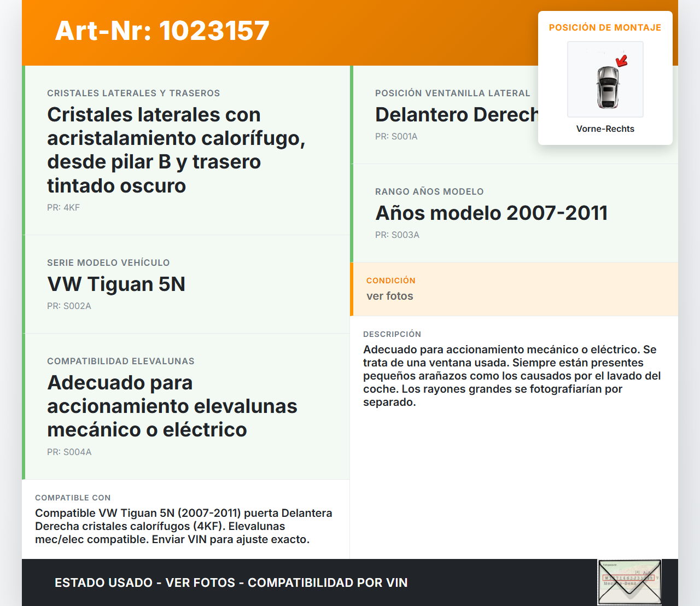This screenshot has height=606, width=700.
Task: Click the CRISTALES LATERALES Y TRASEROS label
Action: 133,93
